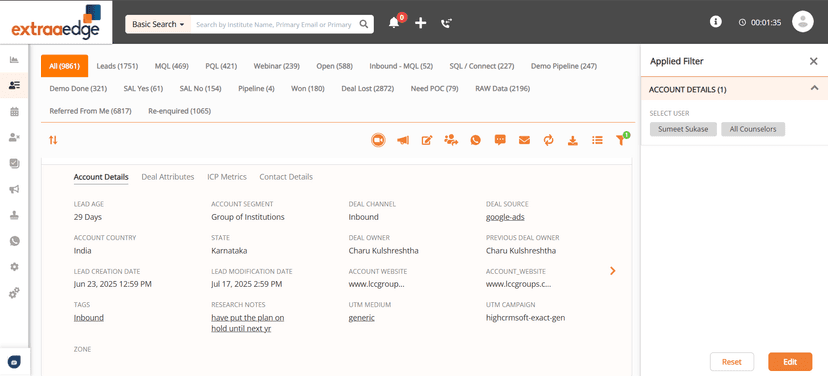Open the stamp icon in sidebar
This screenshot has width=828, height=376.
pos(14,215)
